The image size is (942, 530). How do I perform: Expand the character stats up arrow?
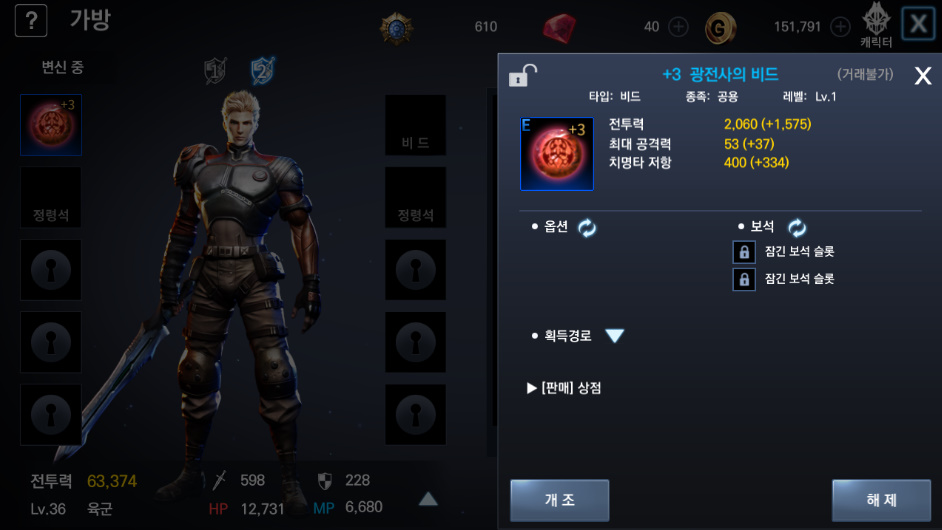point(428,499)
